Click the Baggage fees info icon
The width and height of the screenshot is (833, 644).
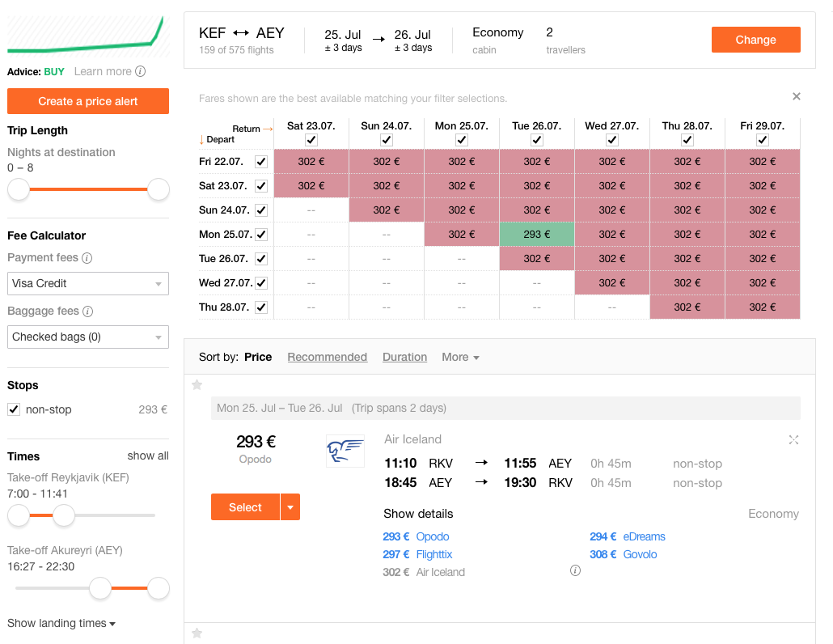[x=88, y=311]
